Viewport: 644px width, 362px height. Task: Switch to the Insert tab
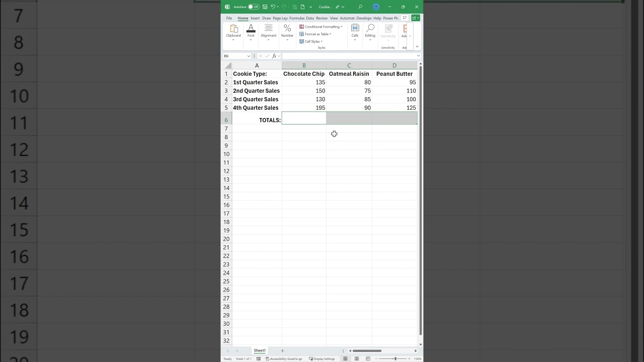[x=255, y=18]
